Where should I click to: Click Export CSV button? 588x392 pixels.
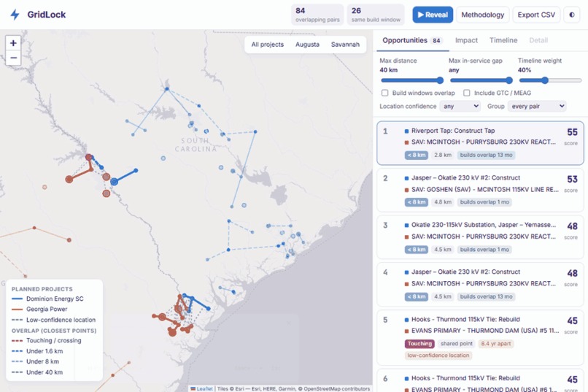click(536, 15)
